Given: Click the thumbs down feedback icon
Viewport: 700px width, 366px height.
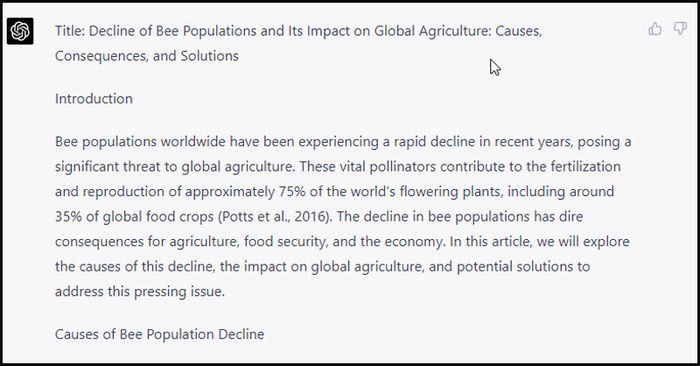Looking at the screenshot, I should pos(680,29).
